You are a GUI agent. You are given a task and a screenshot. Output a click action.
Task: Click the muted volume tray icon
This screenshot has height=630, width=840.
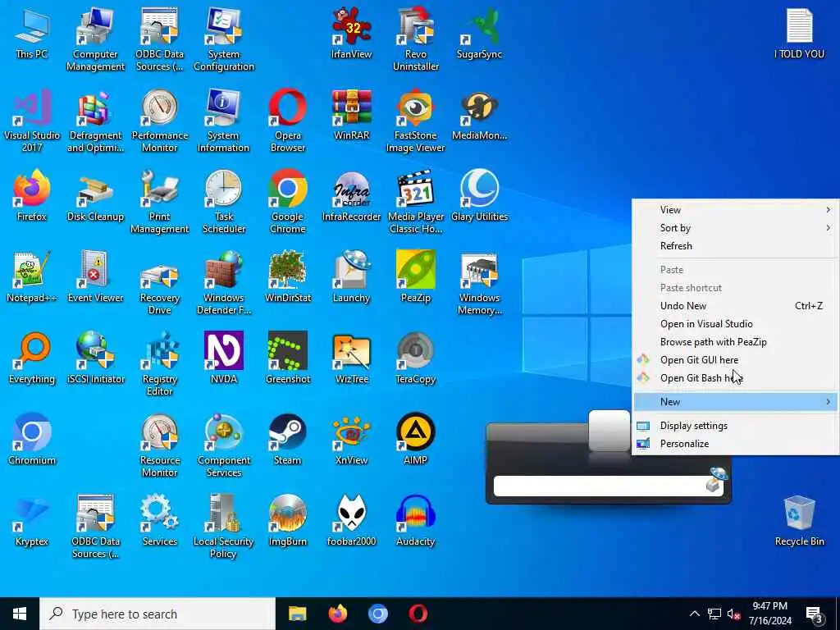[x=734, y=614]
